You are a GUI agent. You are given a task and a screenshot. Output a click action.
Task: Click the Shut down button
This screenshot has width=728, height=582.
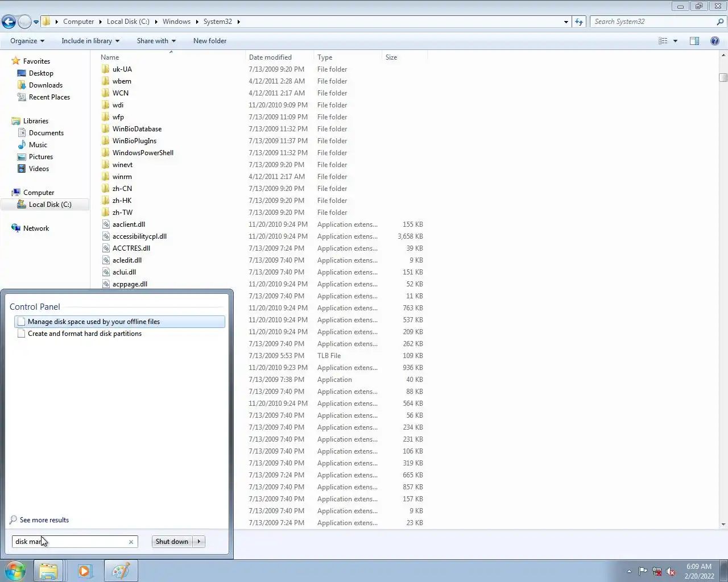click(x=172, y=542)
